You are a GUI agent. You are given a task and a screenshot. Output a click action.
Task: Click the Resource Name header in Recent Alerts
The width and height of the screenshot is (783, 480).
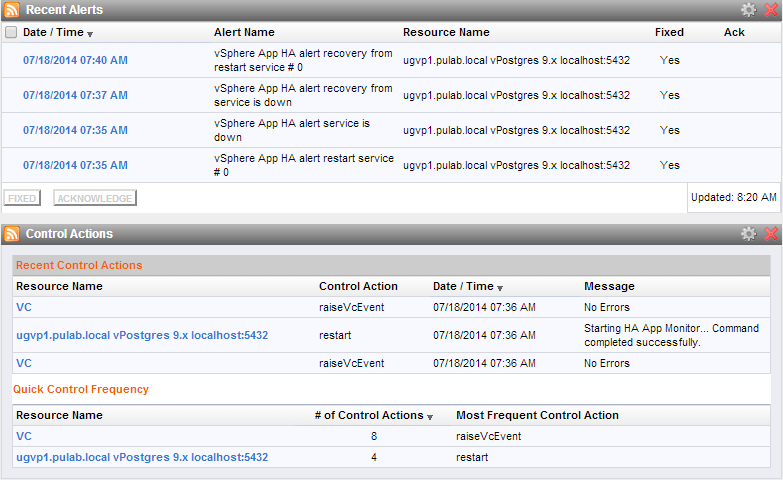click(x=446, y=32)
